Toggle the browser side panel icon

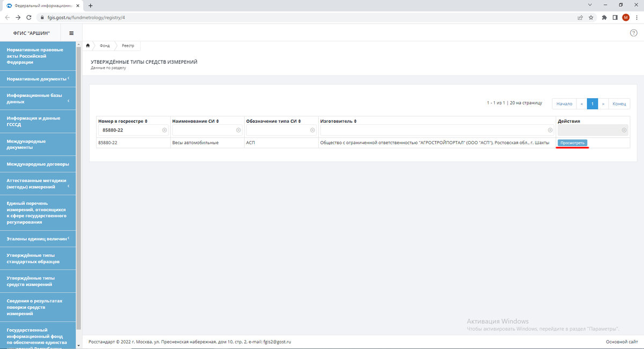[615, 17]
